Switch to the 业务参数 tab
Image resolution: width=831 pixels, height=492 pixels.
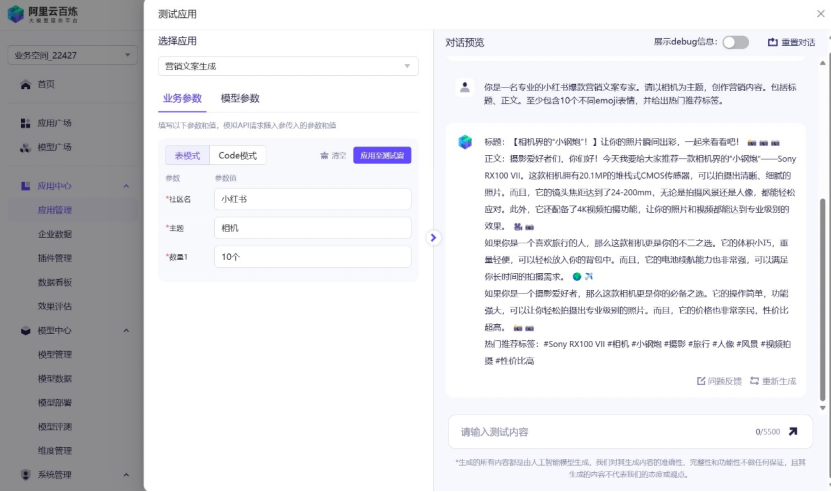[182, 99]
